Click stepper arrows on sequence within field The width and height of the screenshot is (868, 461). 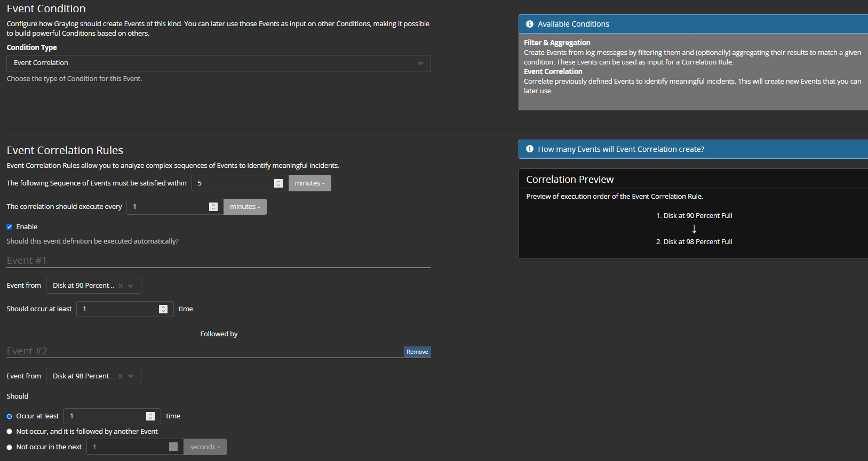pos(278,183)
